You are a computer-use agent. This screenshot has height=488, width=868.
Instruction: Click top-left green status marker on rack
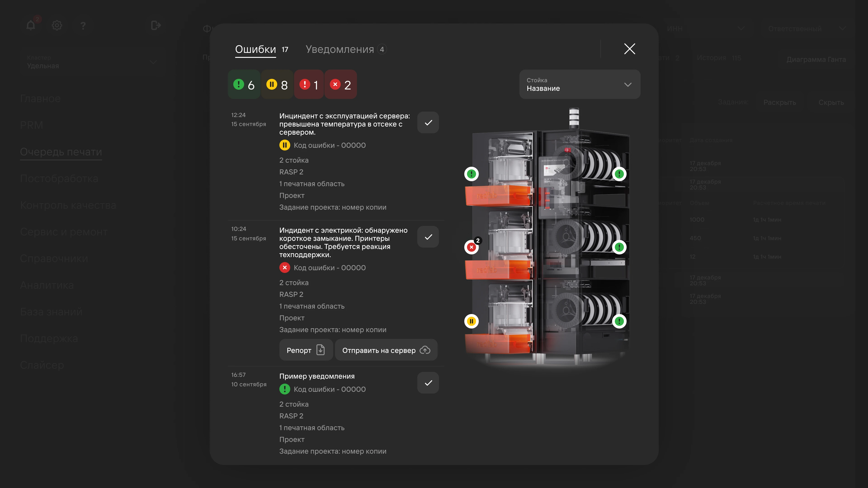(x=471, y=174)
